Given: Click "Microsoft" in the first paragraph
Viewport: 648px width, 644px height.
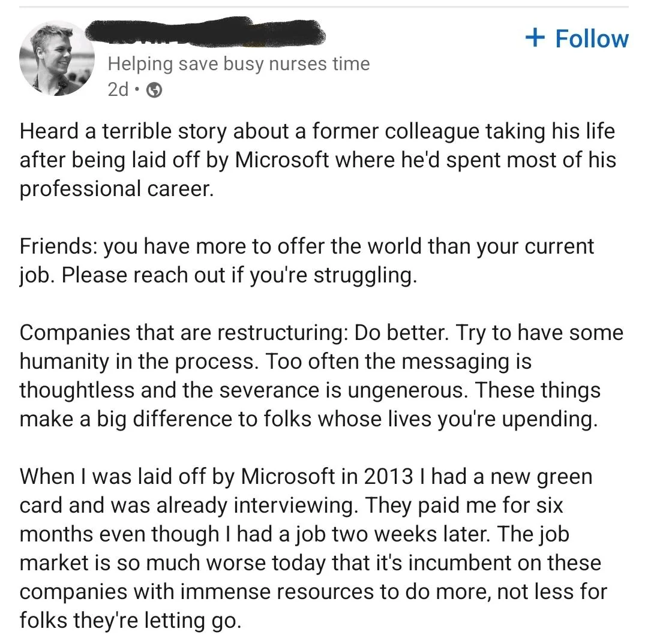Looking at the screenshot, I should (281, 160).
